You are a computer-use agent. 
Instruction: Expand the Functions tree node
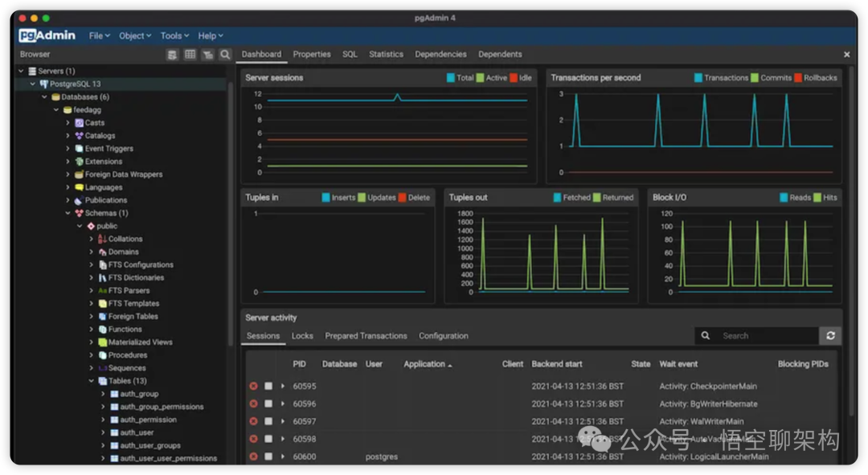click(x=92, y=330)
